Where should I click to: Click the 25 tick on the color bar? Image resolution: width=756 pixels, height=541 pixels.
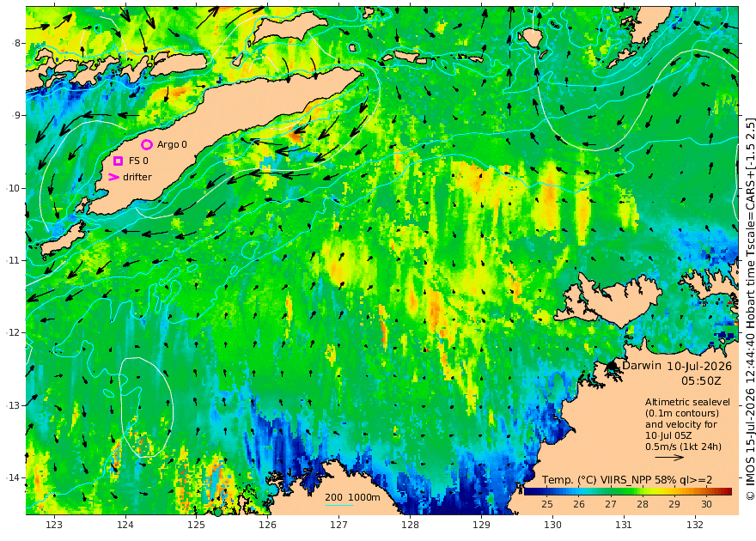click(546, 504)
